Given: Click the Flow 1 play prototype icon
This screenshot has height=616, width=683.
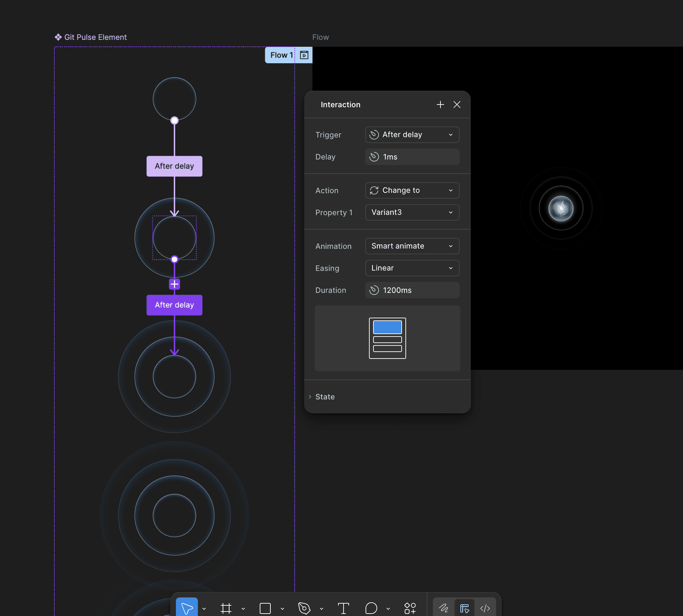Looking at the screenshot, I should click(304, 55).
